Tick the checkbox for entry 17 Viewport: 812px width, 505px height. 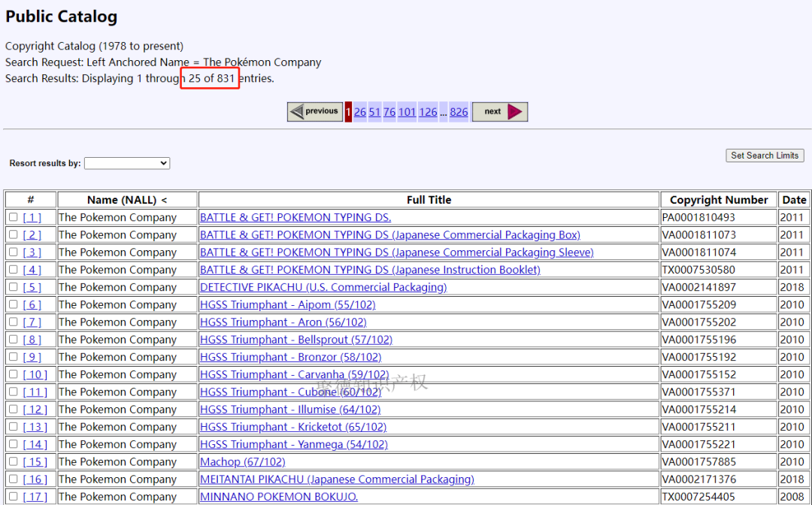coord(14,496)
